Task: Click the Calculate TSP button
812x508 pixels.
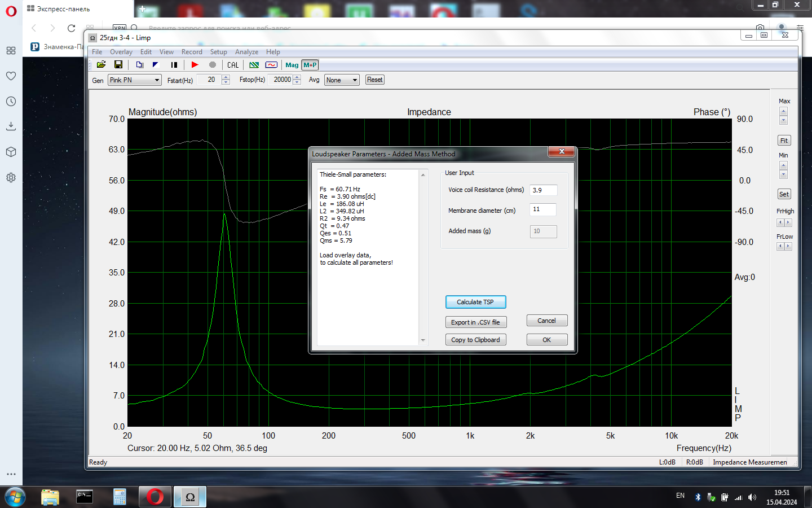Action: click(x=475, y=302)
